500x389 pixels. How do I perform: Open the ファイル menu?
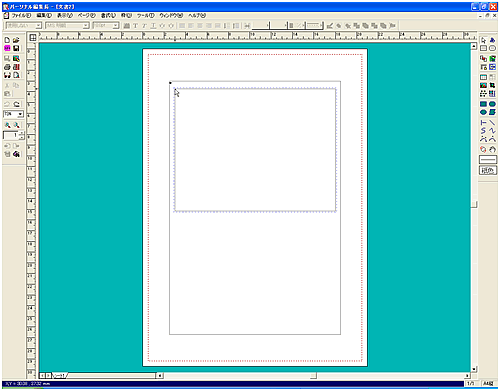21,16
